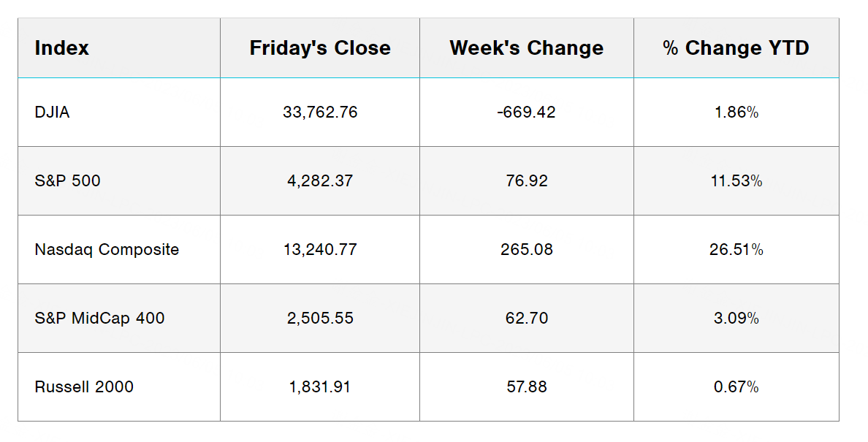868x442 pixels.
Task: Click the 26.51% YTD change cell
Action: (736, 250)
